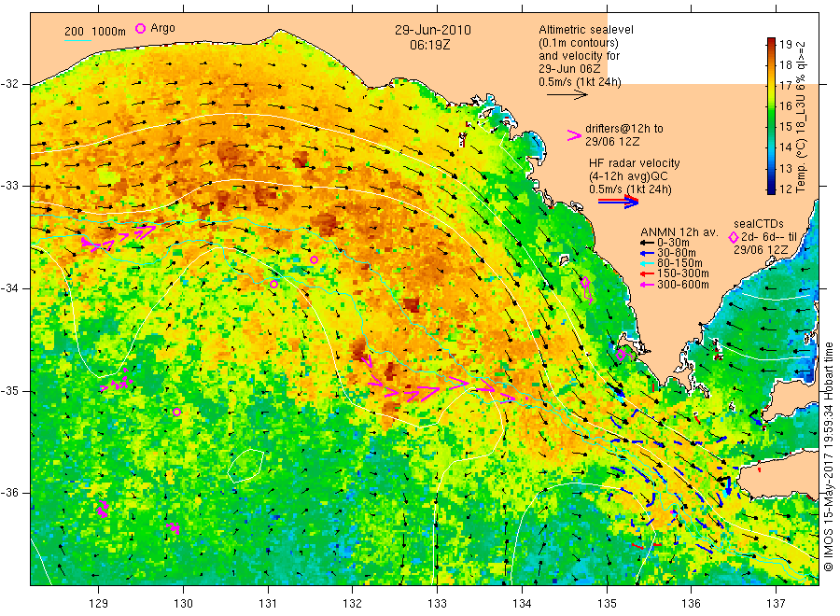Screen dimensions: 840x616
Task: Click the 129 longitude axis label
Action: 99,604
